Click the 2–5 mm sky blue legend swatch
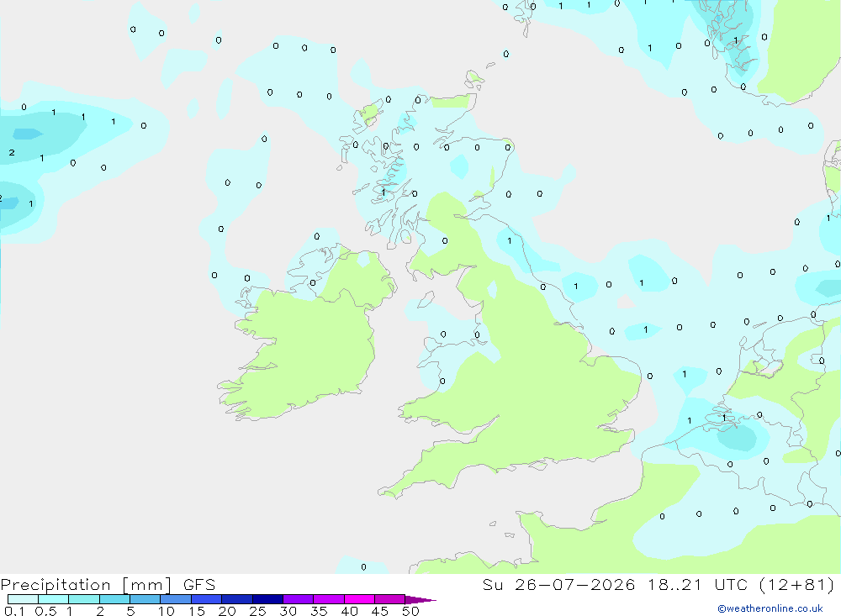 click(114, 599)
